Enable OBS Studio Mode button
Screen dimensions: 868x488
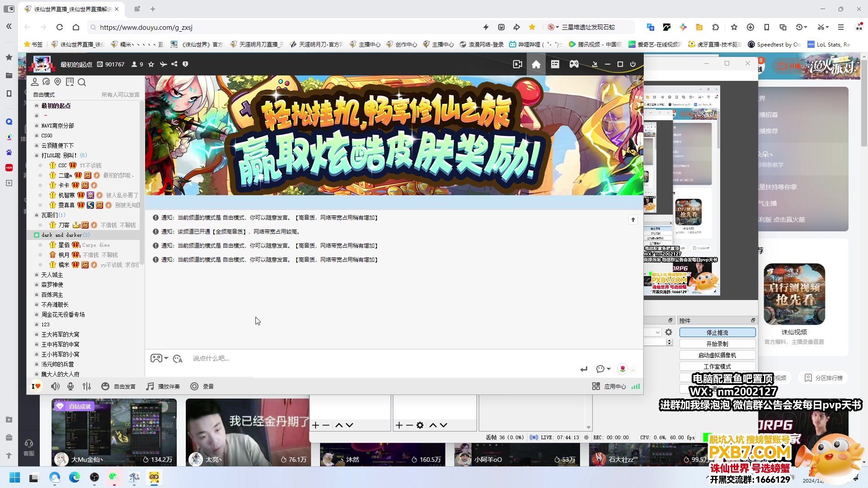717,366
